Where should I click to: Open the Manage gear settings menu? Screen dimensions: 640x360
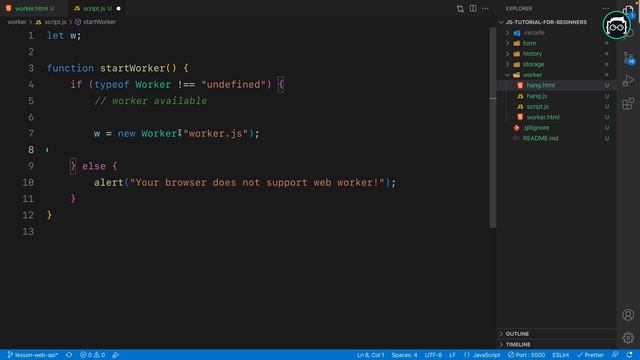pos(628,338)
